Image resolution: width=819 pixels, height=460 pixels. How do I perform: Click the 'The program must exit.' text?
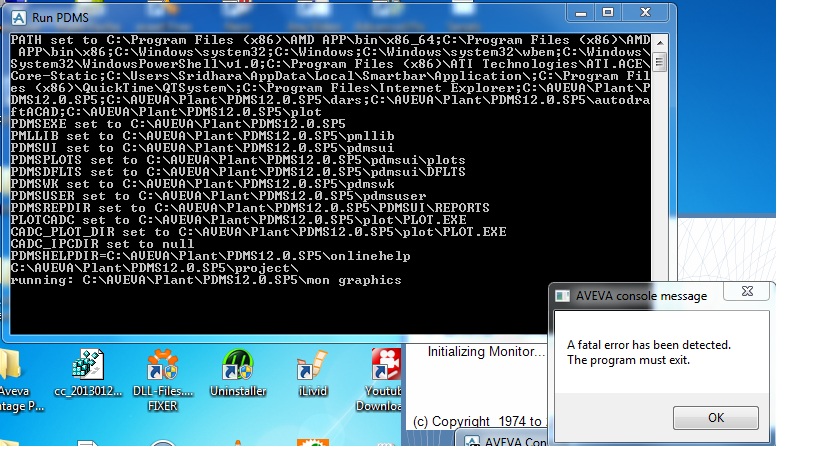click(628, 360)
